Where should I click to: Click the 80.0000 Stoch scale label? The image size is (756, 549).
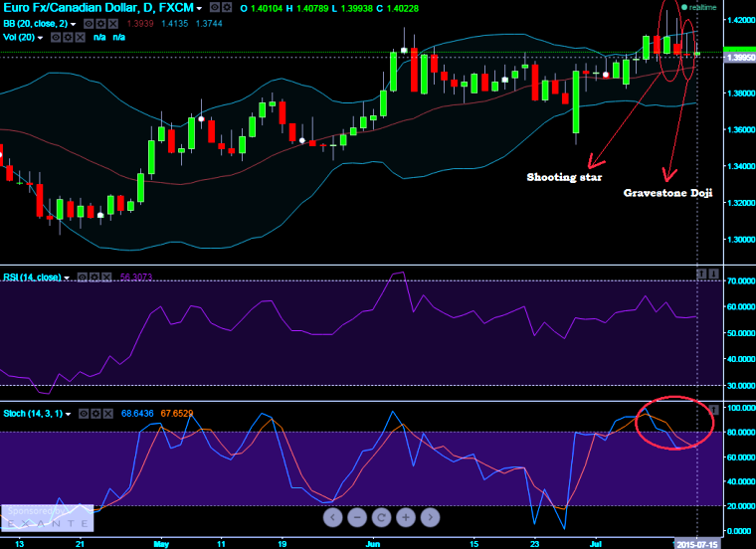coord(740,433)
